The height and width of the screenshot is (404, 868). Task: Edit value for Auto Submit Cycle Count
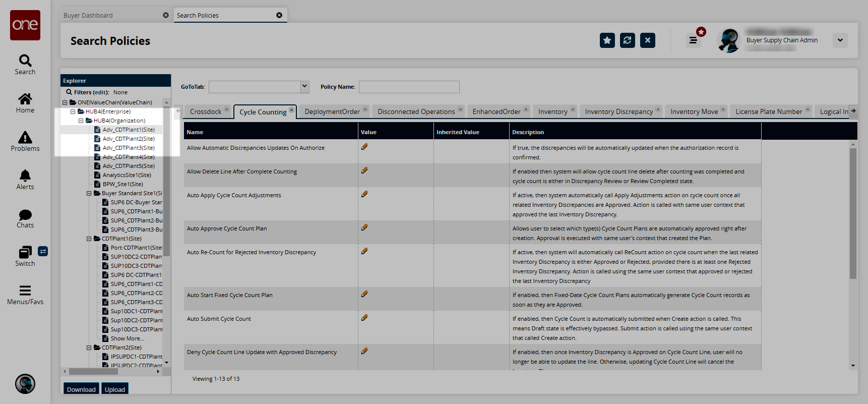click(x=364, y=318)
